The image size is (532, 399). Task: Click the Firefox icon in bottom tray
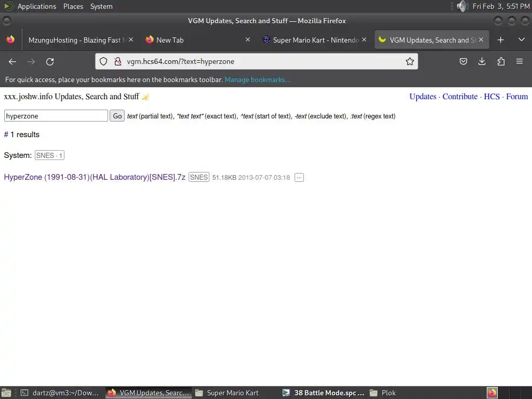pos(492,393)
